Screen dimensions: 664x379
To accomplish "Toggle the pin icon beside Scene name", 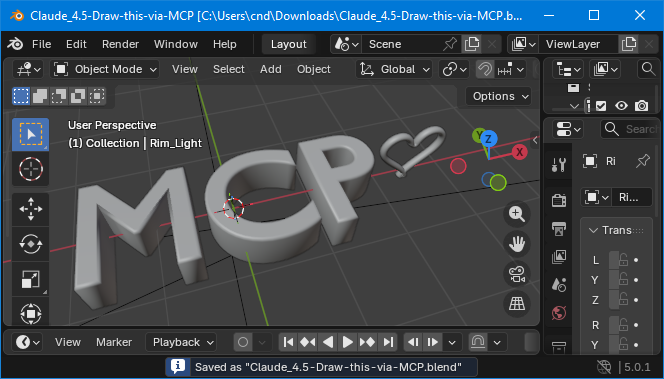I will [450, 44].
